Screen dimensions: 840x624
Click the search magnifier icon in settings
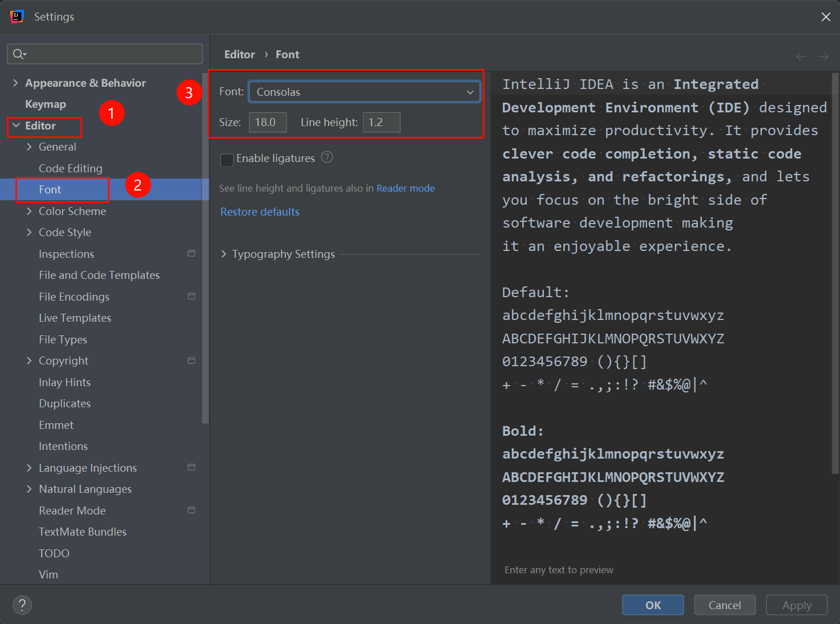point(19,54)
